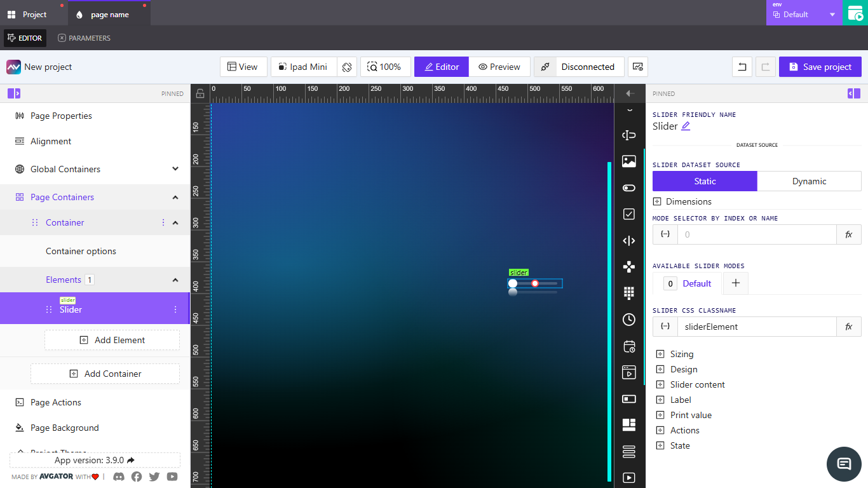This screenshot has width=868, height=488.
Task: Switch slider dataset source to Dynamic
Action: click(809, 181)
